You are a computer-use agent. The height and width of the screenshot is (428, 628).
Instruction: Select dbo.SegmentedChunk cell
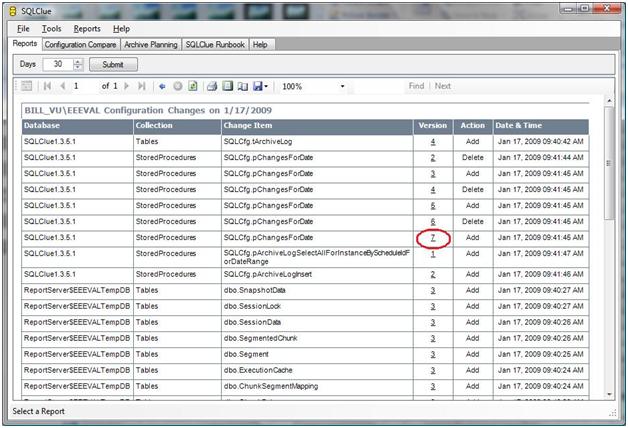[317, 338]
